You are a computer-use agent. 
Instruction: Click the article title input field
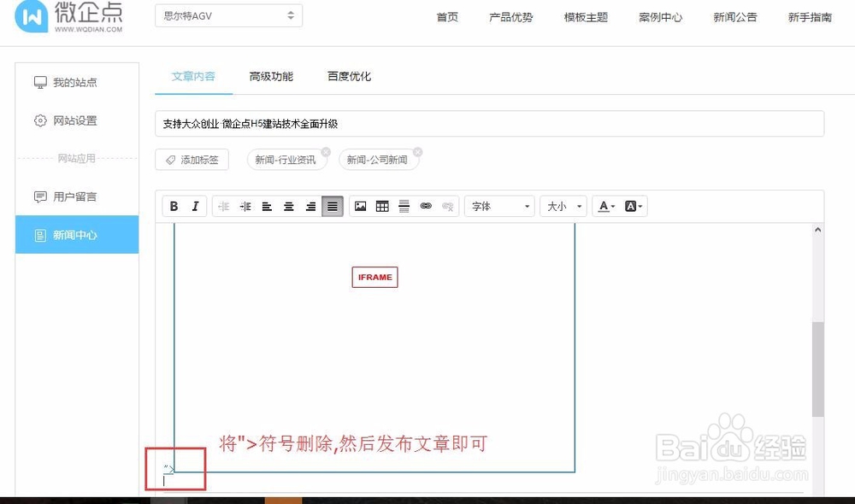click(x=489, y=124)
